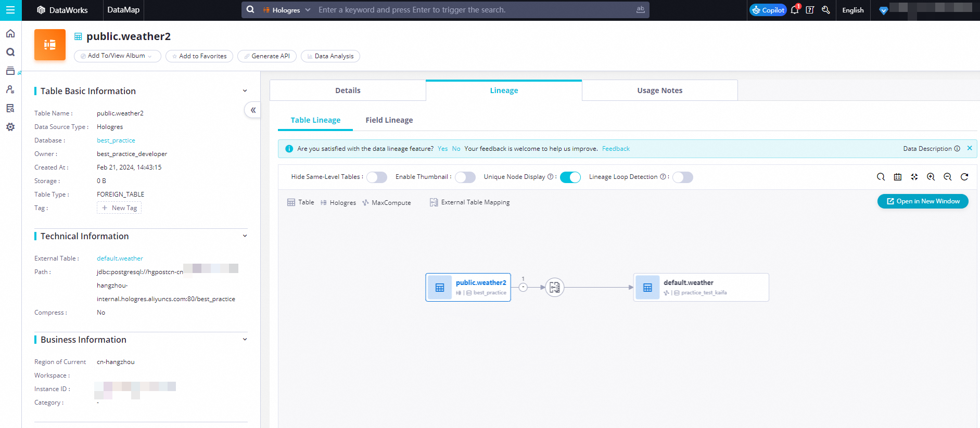Click the magnifier icon in the top search bar

click(250, 10)
